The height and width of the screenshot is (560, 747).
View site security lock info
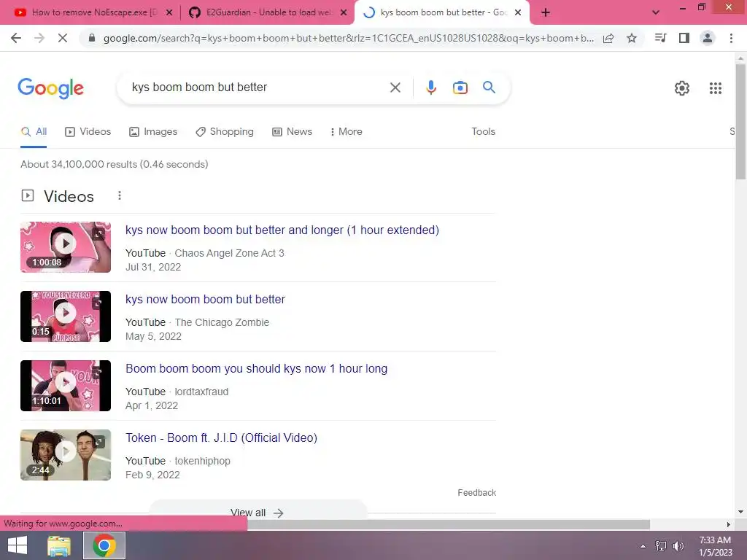click(x=92, y=38)
